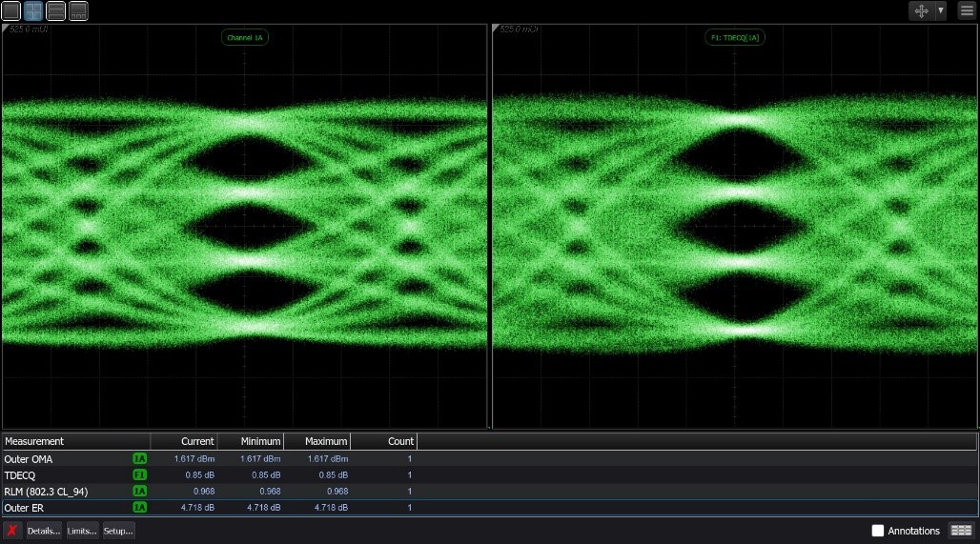
Task: Open the hamburger menu at top right
Action: [966, 10]
